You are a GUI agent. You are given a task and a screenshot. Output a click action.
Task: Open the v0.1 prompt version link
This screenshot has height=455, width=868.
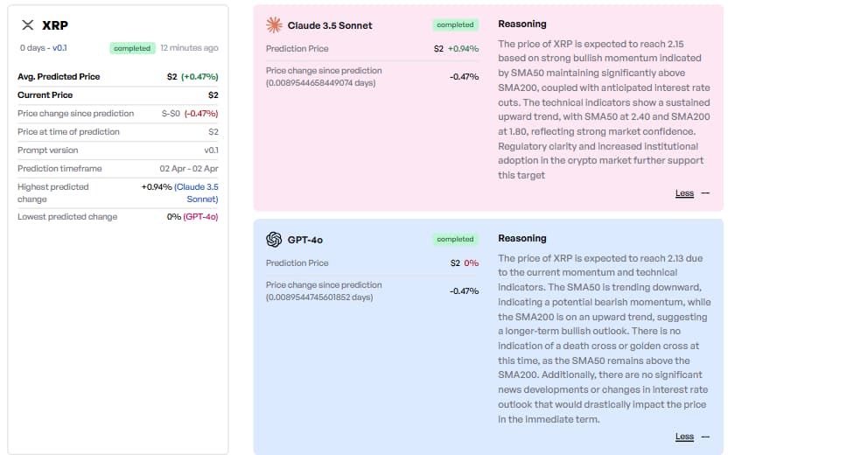coord(59,48)
